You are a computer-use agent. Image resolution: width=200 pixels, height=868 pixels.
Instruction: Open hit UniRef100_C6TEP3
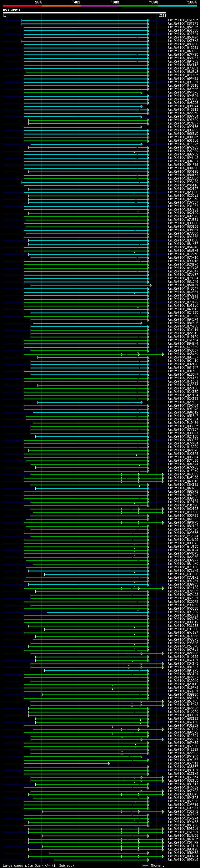[183, 23]
